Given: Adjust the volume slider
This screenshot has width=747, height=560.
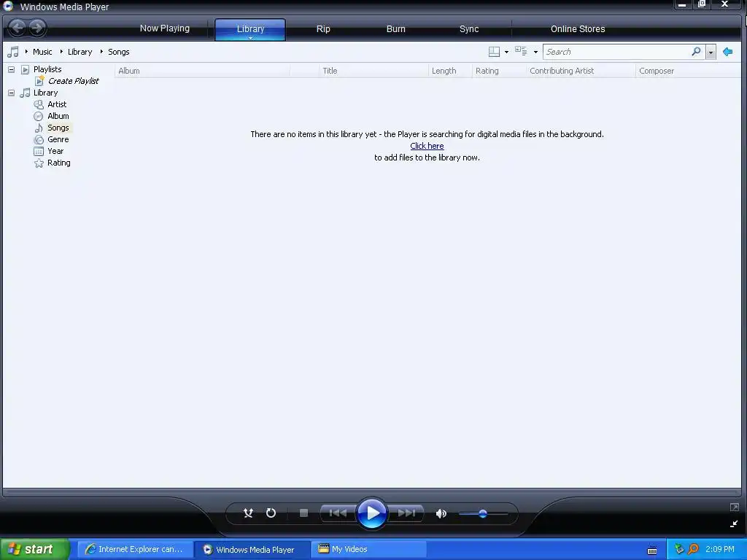Looking at the screenshot, I should (483, 513).
